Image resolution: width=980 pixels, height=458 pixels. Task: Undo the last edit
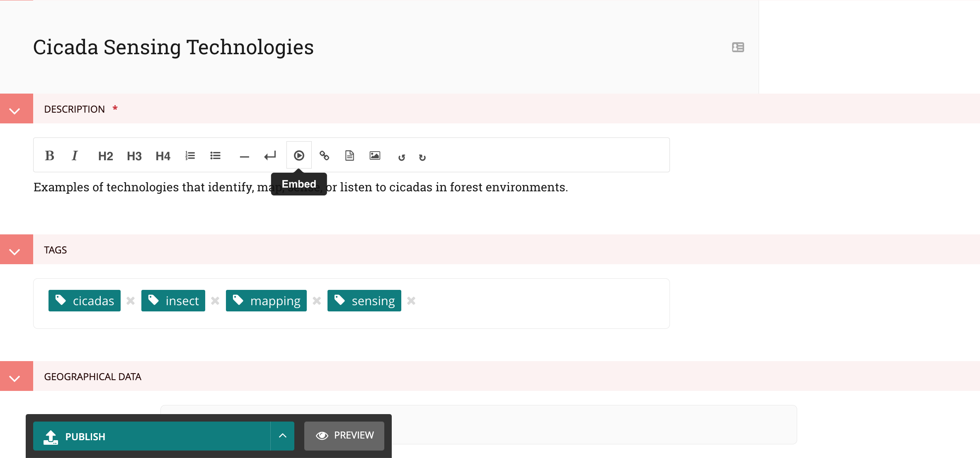[401, 157]
